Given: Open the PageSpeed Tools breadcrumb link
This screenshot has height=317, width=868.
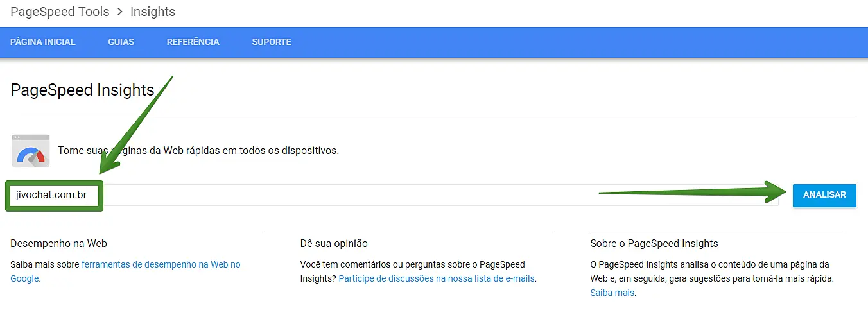Looking at the screenshot, I should pyautogui.click(x=60, y=12).
